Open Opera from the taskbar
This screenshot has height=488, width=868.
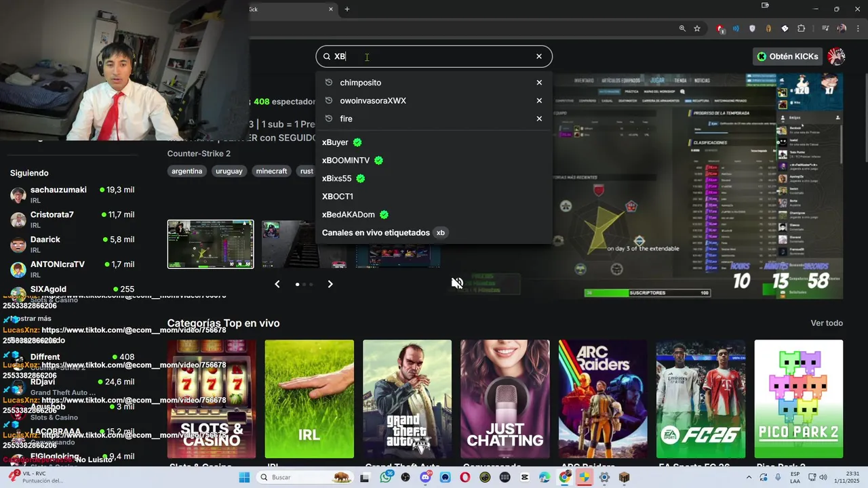pos(465,477)
